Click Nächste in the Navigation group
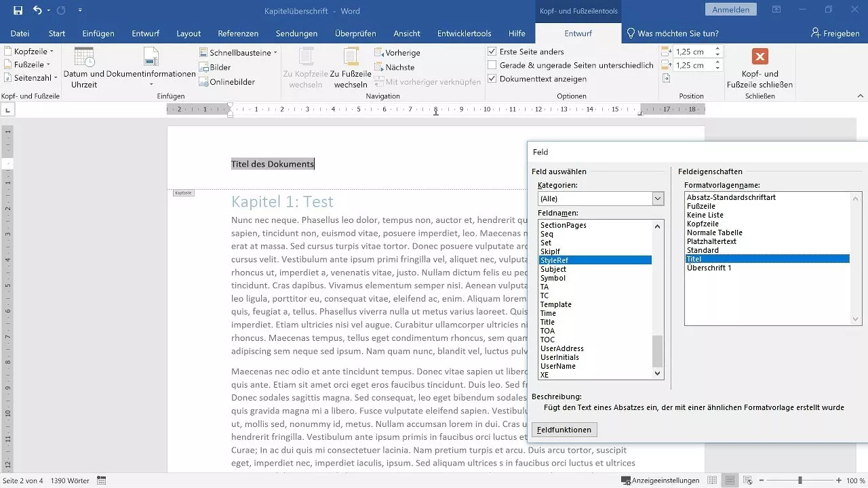This screenshot has width=868, height=488. coord(397,66)
